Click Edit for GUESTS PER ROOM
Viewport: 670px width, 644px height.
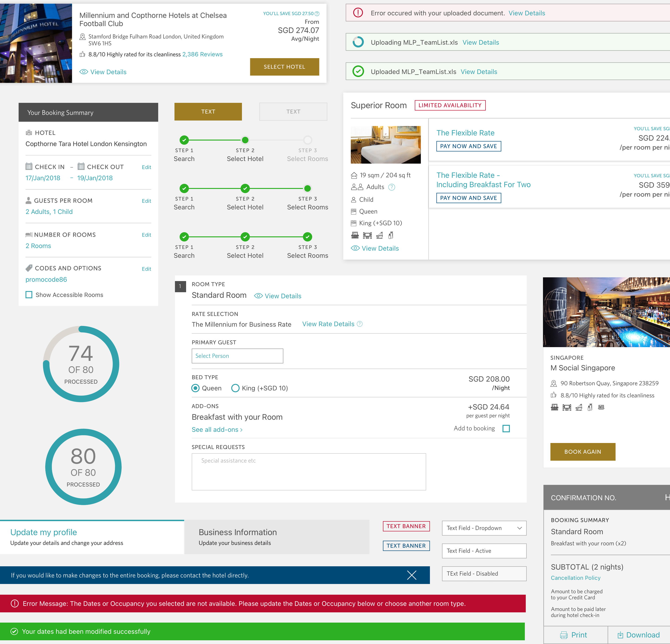click(146, 201)
